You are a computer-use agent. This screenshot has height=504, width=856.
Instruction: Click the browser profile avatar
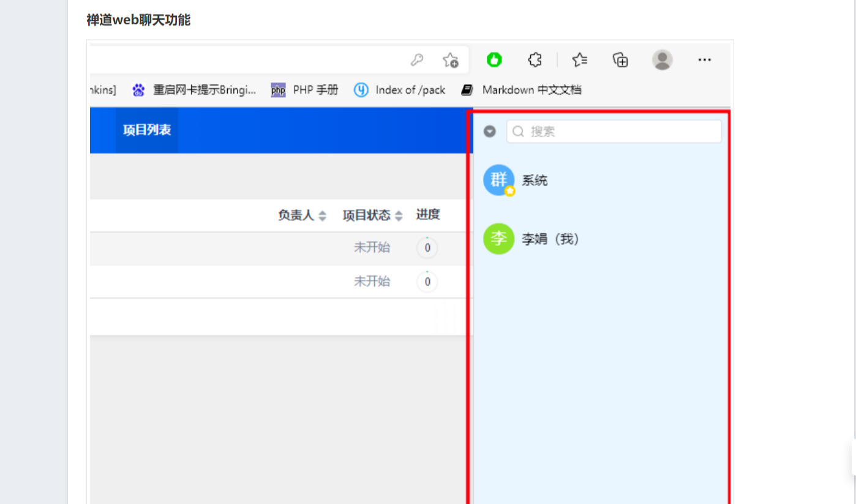(x=662, y=60)
